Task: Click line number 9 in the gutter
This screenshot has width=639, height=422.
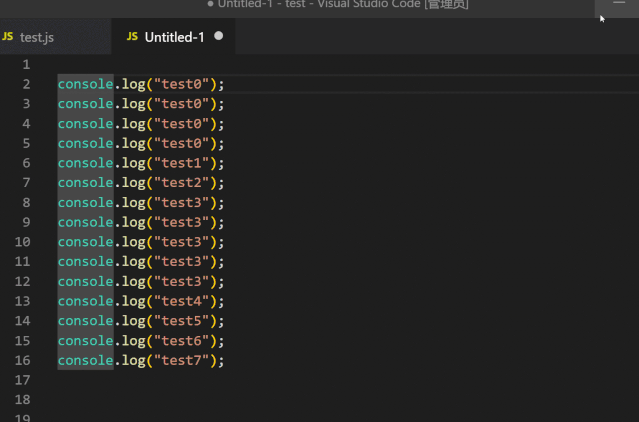Action: click(26, 222)
